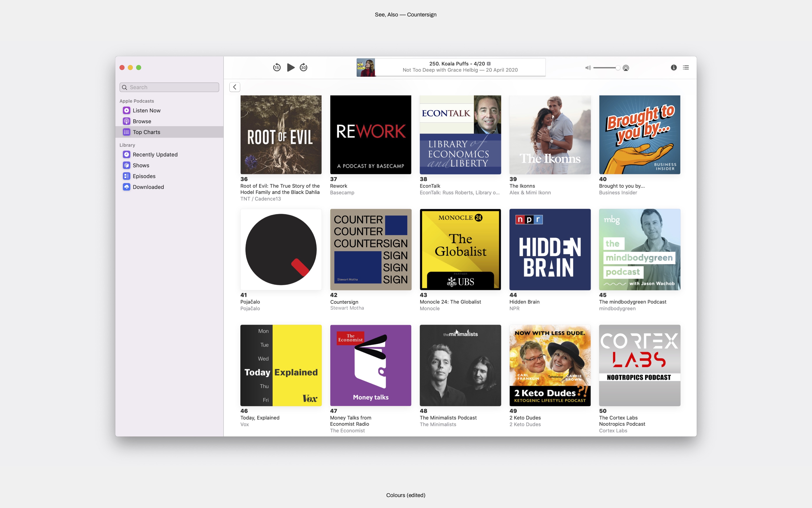Play the current episode
This screenshot has height=508, width=812.
[x=290, y=67]
